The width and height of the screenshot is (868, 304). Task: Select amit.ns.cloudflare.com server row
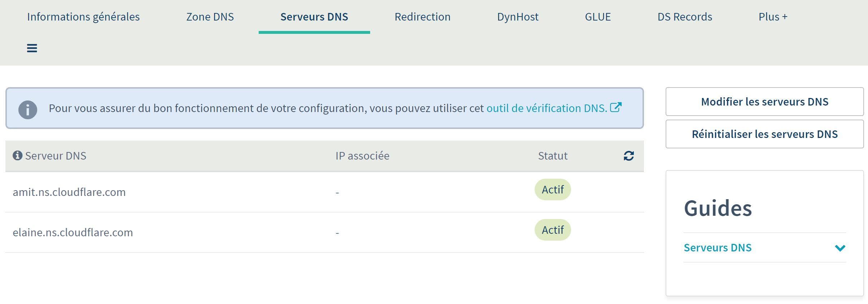(325, 192)
